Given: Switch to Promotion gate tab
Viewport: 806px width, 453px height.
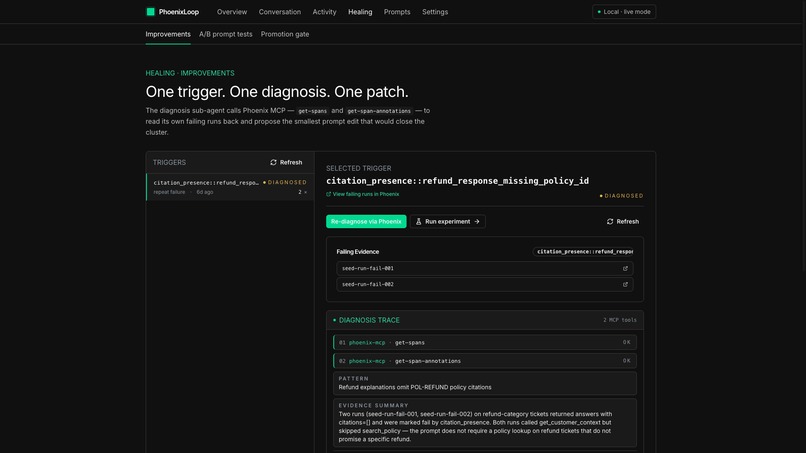Looking at the screenshot, I should click(285, 34).
